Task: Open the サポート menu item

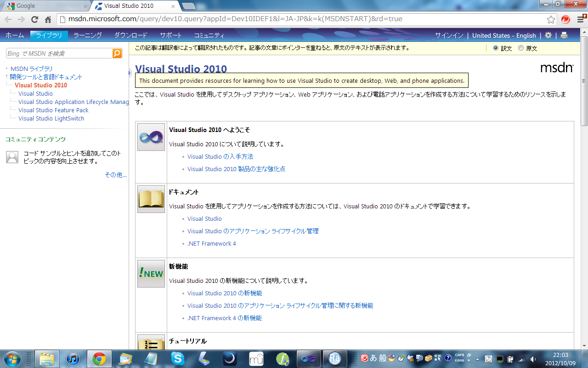Action: point(170,35)
